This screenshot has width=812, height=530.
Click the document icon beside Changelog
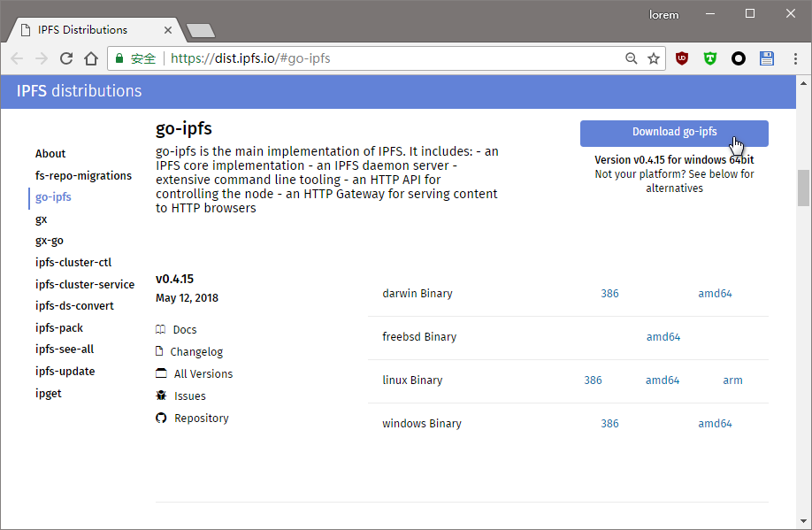click(x=159, y=350)
